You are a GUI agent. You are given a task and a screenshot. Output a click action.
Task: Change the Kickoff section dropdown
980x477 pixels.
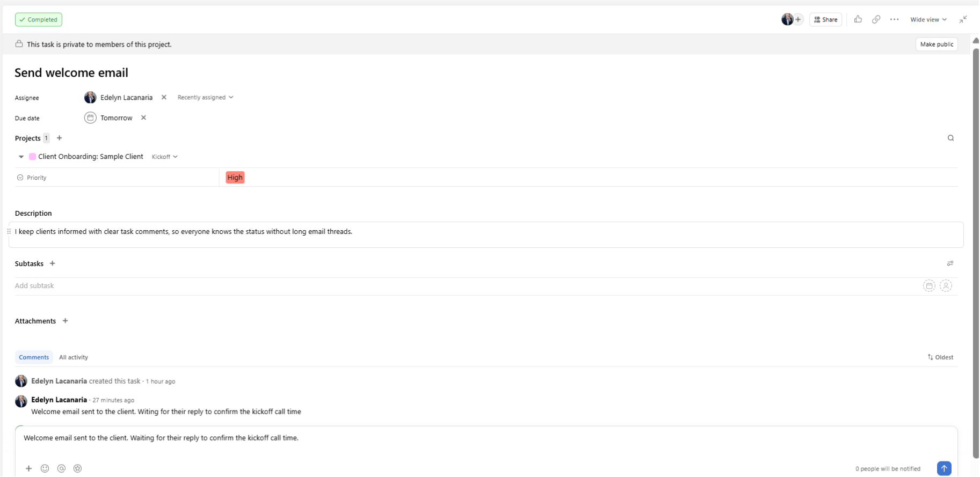[x=164, y=157]
